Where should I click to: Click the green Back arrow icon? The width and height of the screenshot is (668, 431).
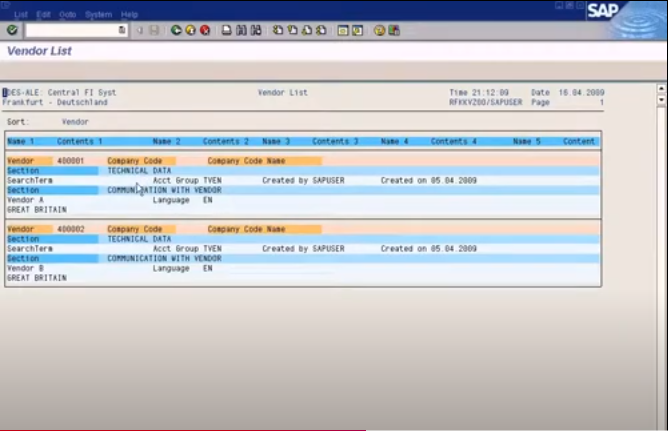tap(176, 30)
